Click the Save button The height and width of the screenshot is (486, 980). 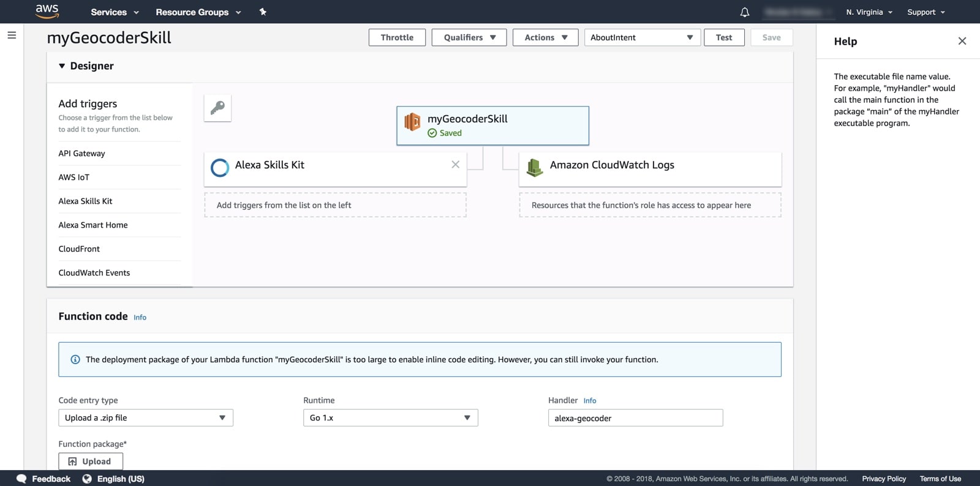[x=771, y=37]
